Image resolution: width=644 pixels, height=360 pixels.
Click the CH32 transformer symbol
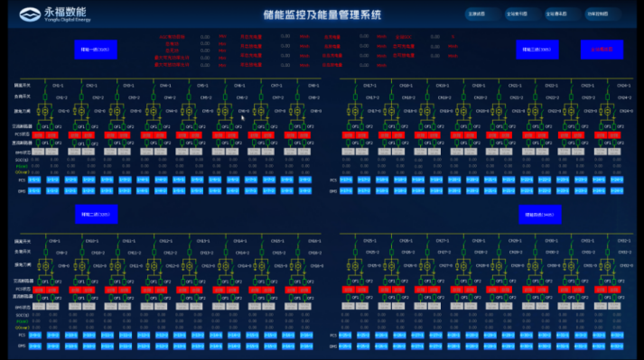pos(607,266)
